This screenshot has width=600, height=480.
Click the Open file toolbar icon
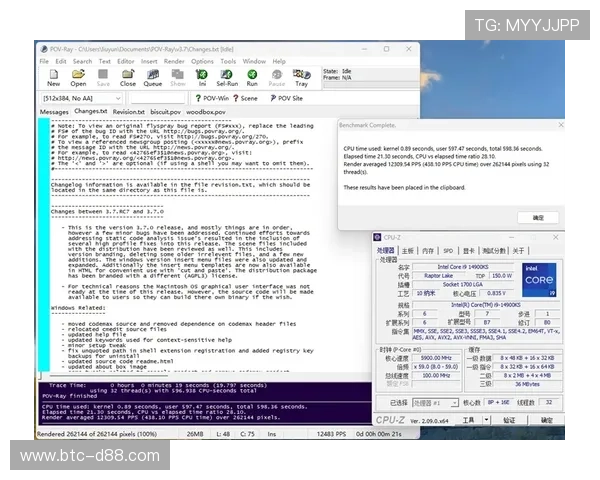pyautogui.click(x=78, y=78)
